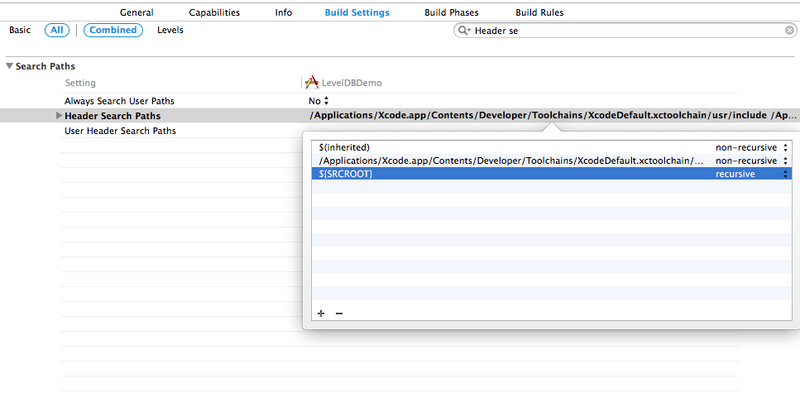The width and height of the screenshot is (800, 393).
Task: Select the Always Search User Paths setting
Action: (119, 101)
